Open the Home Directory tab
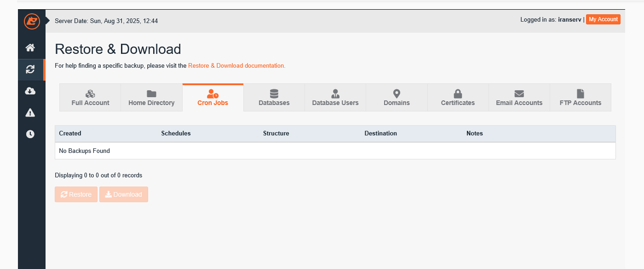Screen dimensions: 644x269 (151, 98)
